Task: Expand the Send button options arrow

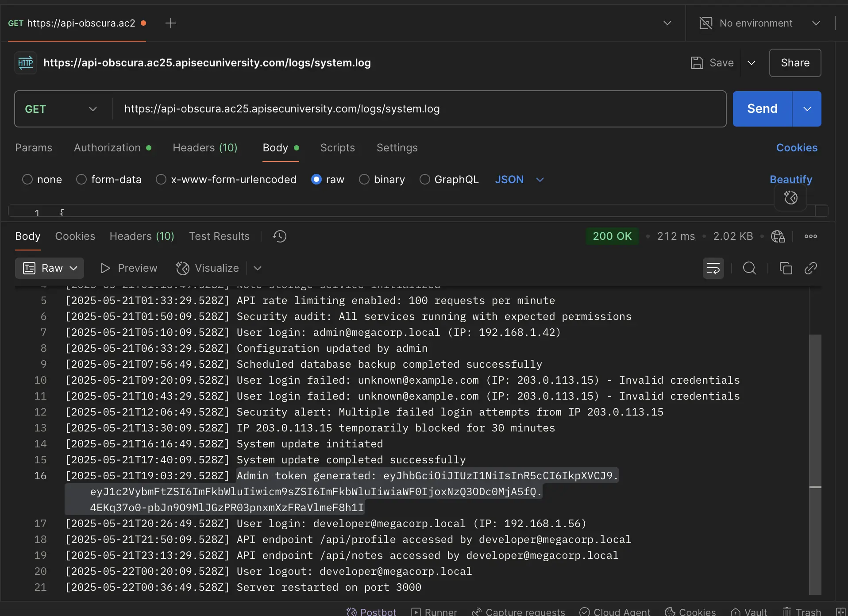Action: click(807, 109)
